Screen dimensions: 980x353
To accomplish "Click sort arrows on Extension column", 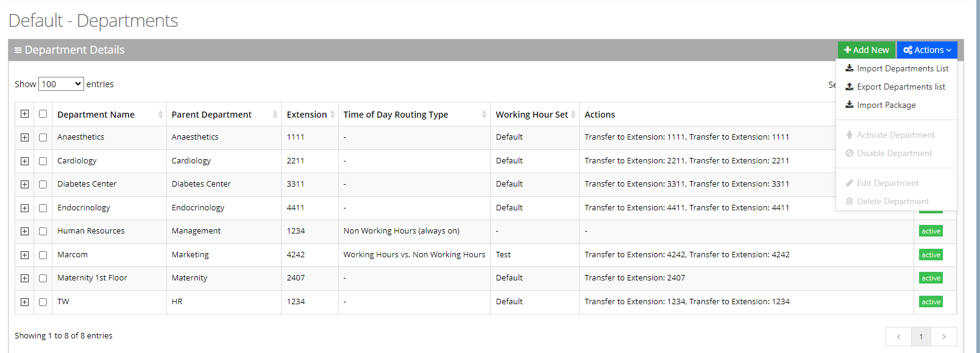I will (x=332, y=115).
